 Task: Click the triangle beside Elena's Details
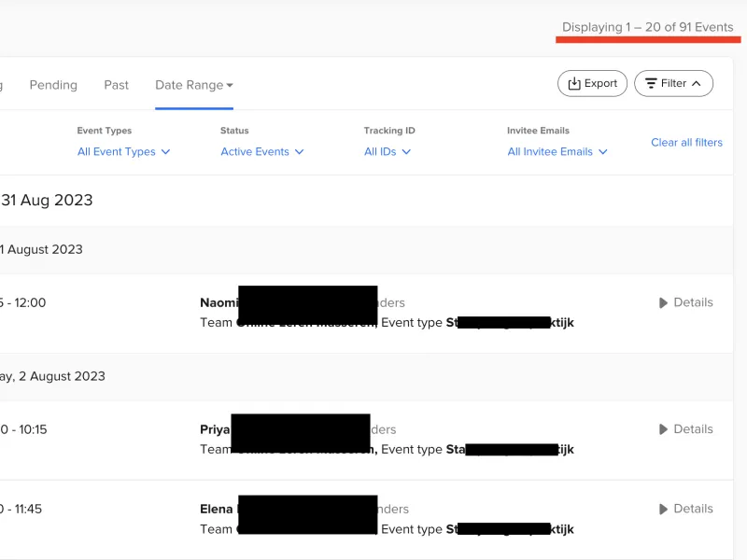click(x=663, y=509)
